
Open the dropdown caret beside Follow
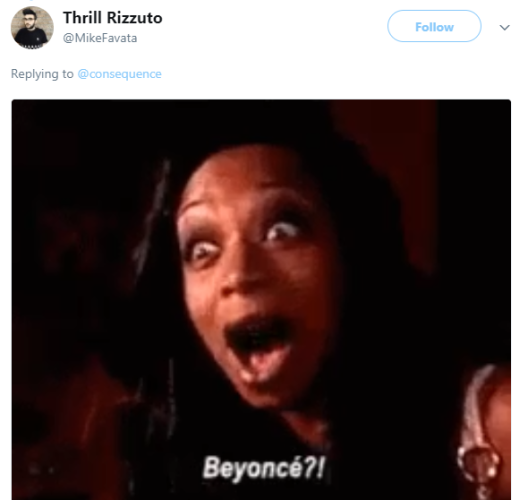(504, 27)
